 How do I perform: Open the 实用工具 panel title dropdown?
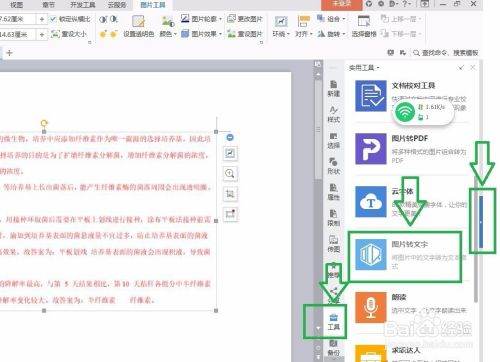pyautogui.click(x=364, y=68)
